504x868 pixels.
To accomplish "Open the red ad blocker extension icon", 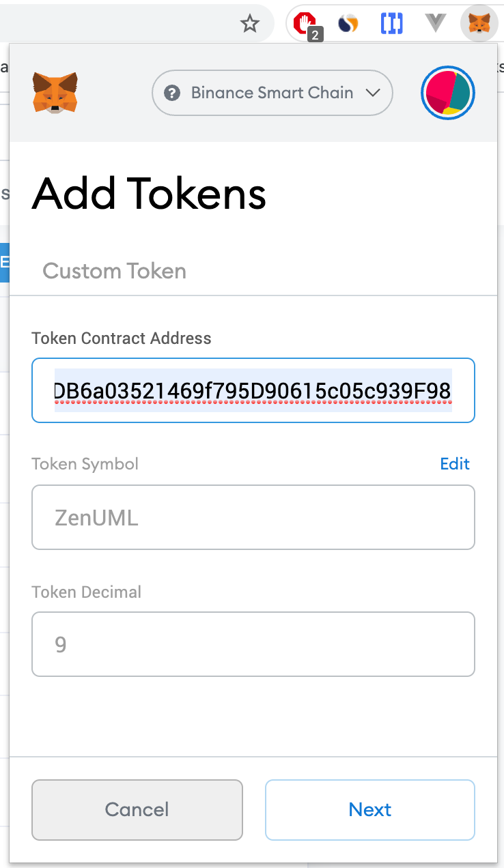I will click(305, 25).
